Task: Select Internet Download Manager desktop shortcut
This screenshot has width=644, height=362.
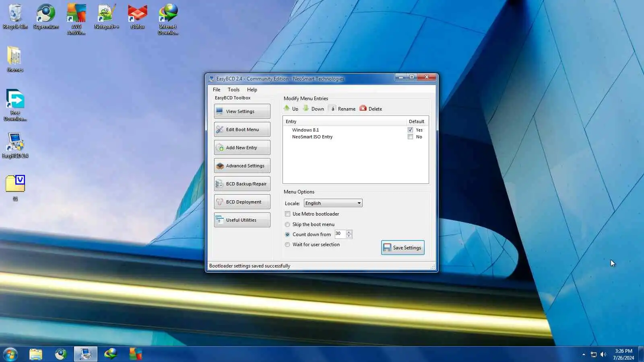Action: (168, 19)
